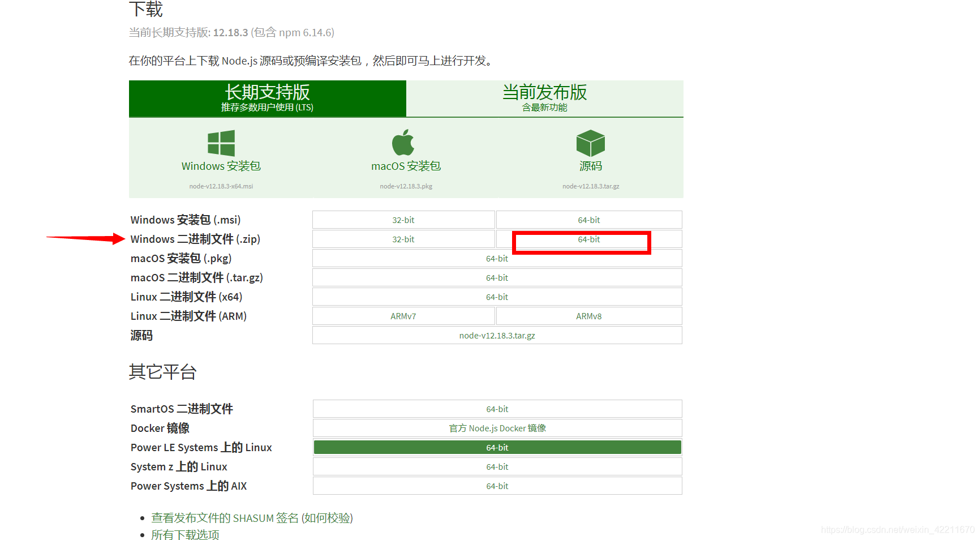The image size is (980, 540).
Task: Click the Windows 二进制文件 (.zip) row label
Action: [x=195, y=239]
